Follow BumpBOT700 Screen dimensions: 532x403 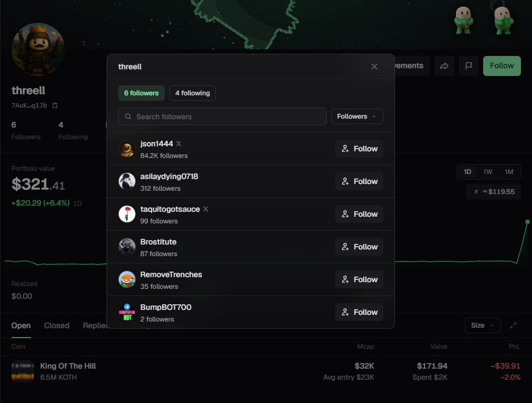tap(359, 312)
